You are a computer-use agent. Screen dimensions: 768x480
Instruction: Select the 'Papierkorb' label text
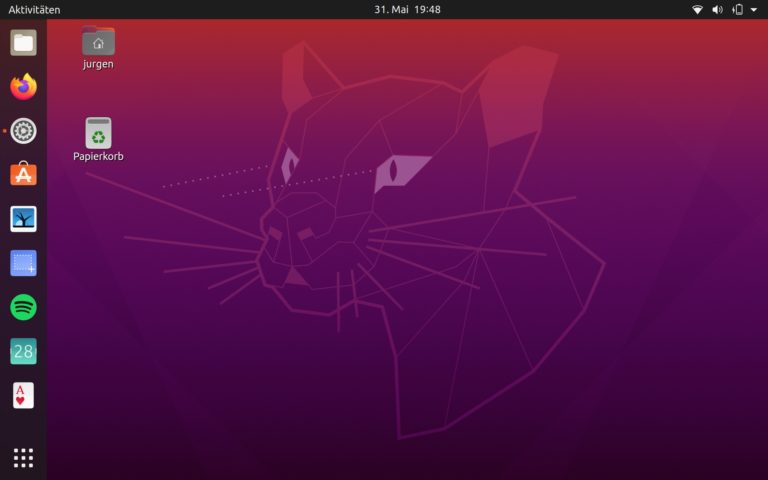pos(98,156)
